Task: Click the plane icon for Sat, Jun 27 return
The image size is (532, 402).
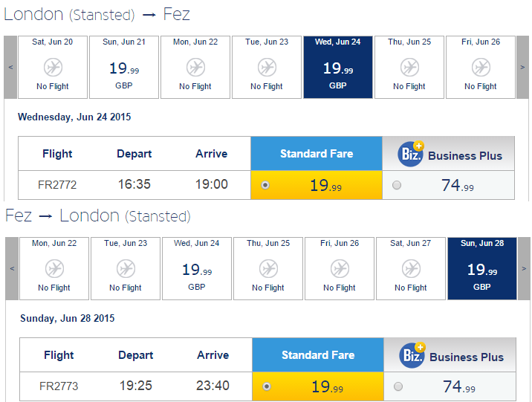Action: point(411,269)
